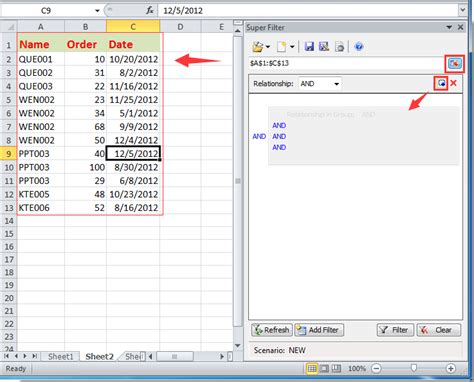Select column C header
Screen dimensions: 474x382
(133, 27)
